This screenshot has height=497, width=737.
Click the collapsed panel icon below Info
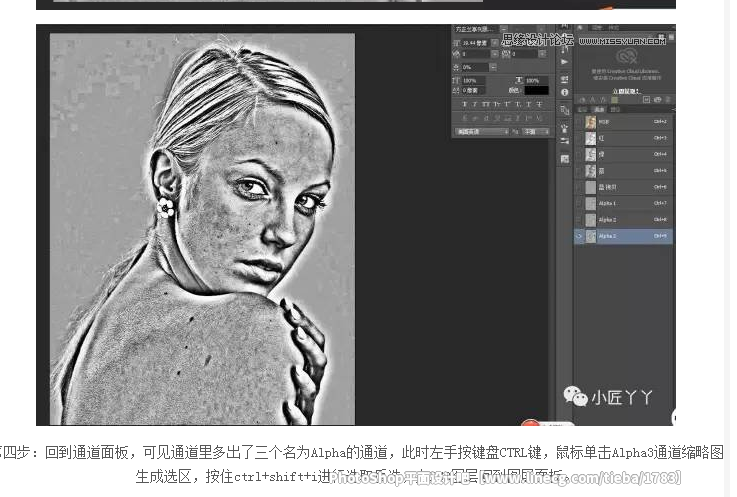(x=565, y=110)
